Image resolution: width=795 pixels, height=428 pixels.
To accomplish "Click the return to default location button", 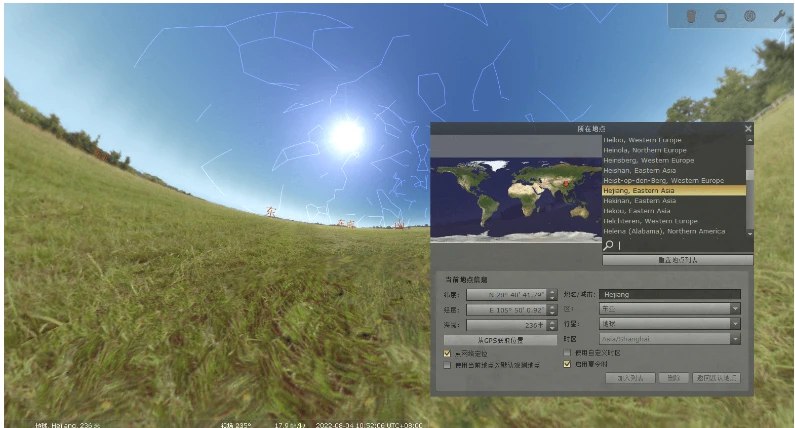I will point(717,378).
